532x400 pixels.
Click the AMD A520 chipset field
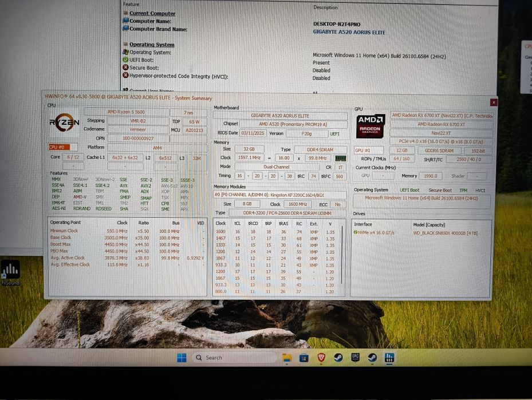[293, 124]
